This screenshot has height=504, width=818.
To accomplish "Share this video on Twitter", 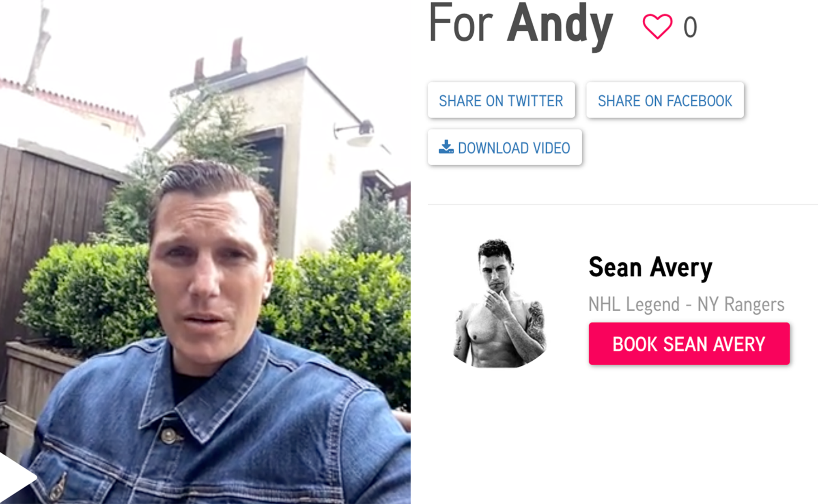I will click(501, 100).
